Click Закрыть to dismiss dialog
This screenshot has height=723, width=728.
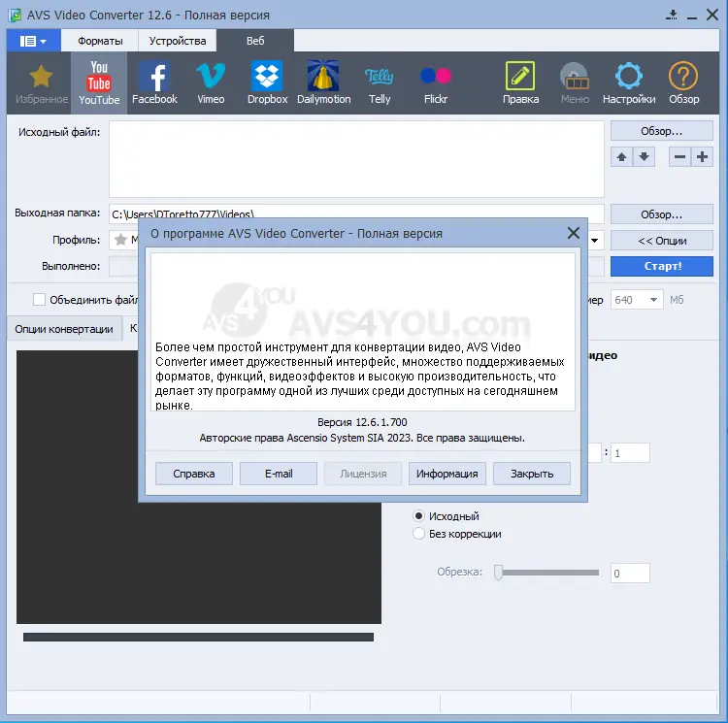[x=532, y=474]
